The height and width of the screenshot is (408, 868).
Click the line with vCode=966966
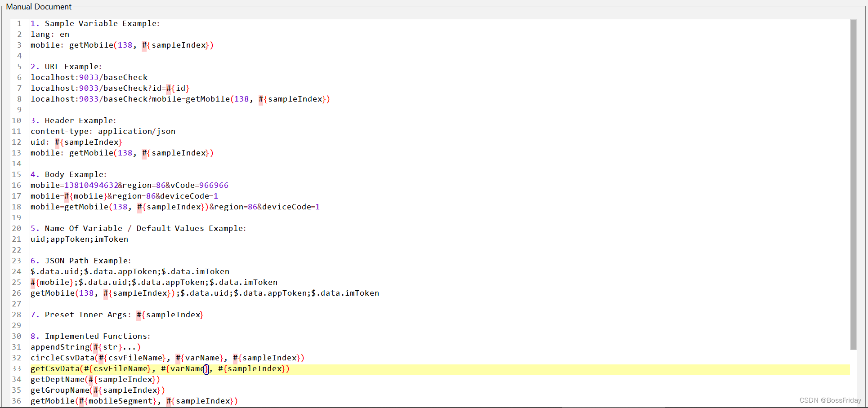[130, 185]
